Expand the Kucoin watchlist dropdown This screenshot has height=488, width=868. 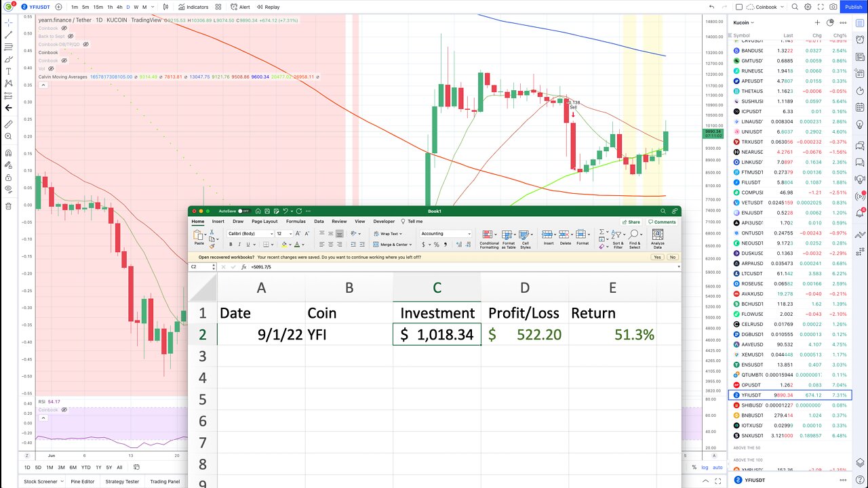click(744, 22)
